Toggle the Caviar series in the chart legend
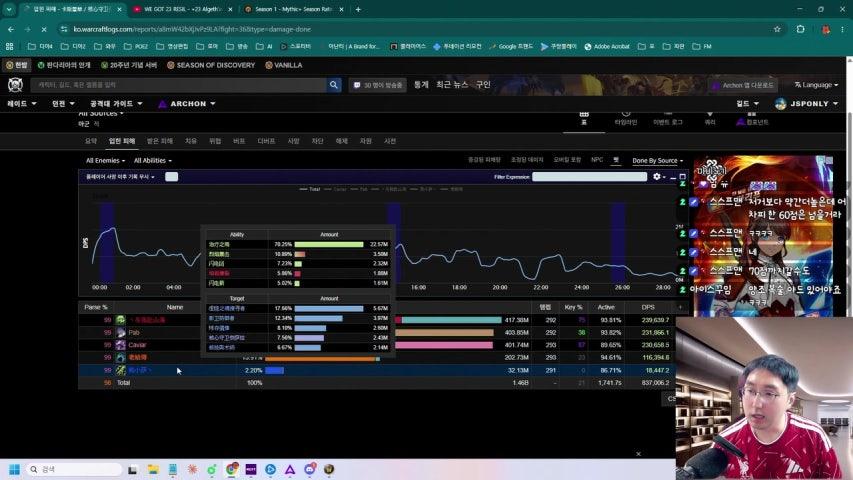Viewport: 853px width, 480px height. [336, 189]
